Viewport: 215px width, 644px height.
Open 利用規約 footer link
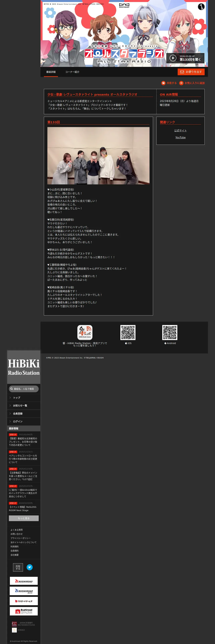15,547
